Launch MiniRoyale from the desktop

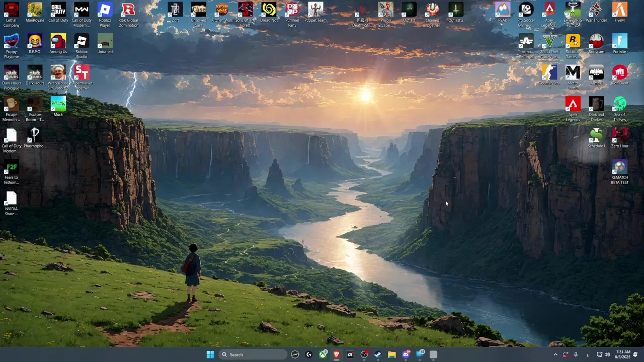click(x=35, y=13)
